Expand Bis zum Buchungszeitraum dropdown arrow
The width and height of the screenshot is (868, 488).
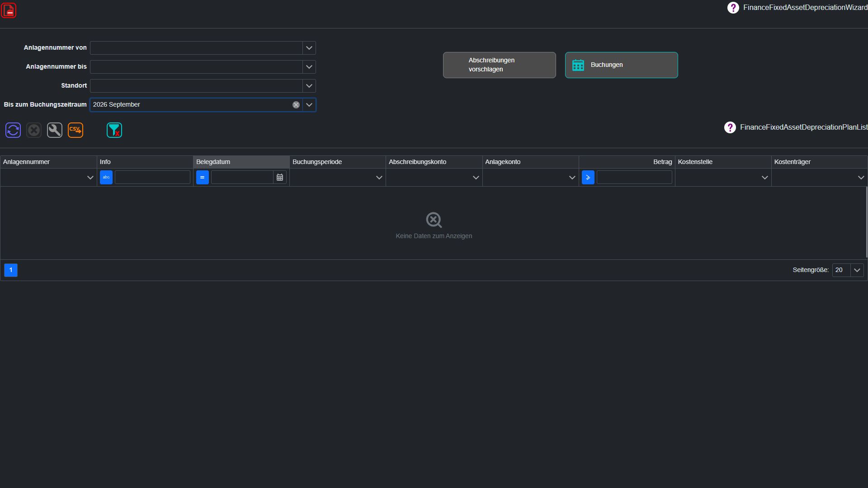click(309, 105)
